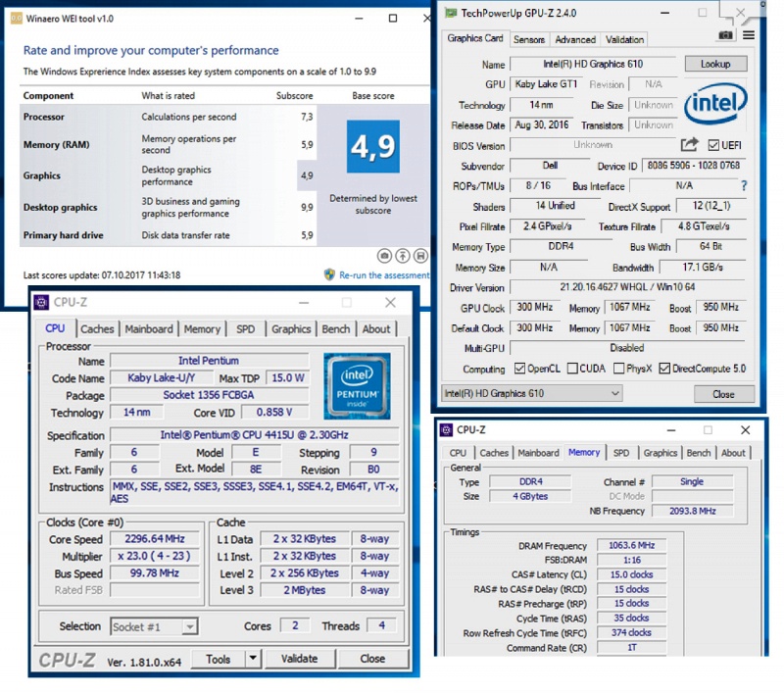The width and height of the screenshot is (784, 695).
Task: Click the Device ID field 8086 5906 - 1028 0768
Action: click(694, 166)
